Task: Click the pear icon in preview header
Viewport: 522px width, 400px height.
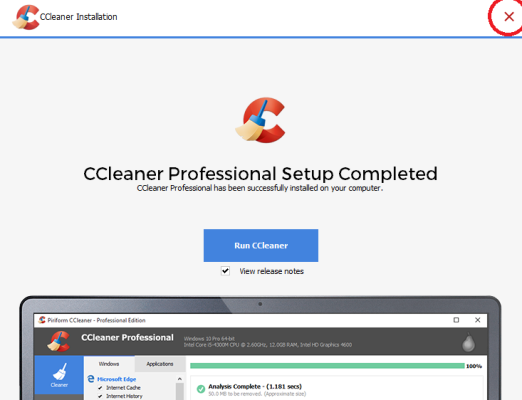Action: pos(468,342)
